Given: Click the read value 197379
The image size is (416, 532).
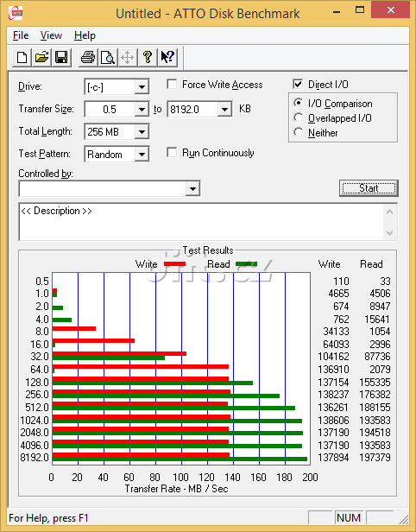Looking at the screenshot, I should pyautogui.click(x=375, y=458).
